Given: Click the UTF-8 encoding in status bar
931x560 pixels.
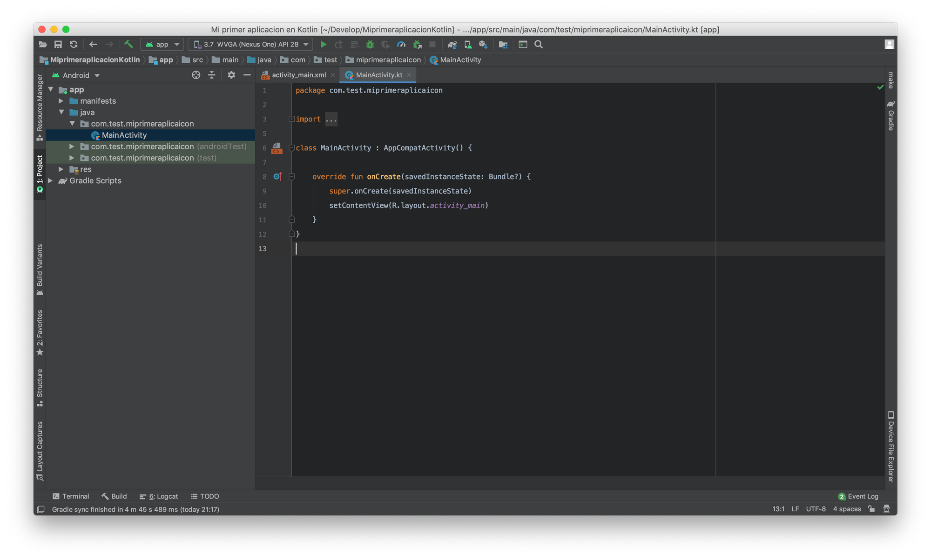Looking at the screenshot, I should point(816,509).
